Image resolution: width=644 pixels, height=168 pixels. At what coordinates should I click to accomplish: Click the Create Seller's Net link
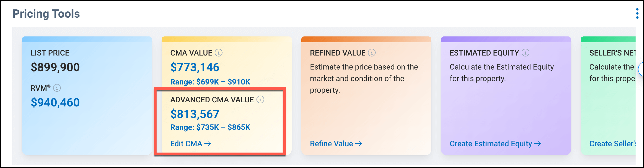click(x=612, y=144)
